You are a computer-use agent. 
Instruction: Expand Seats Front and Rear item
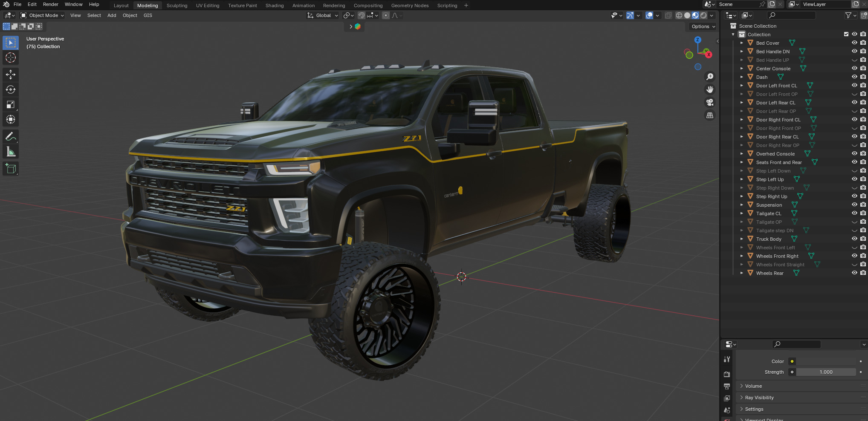(x=741, y=162)
